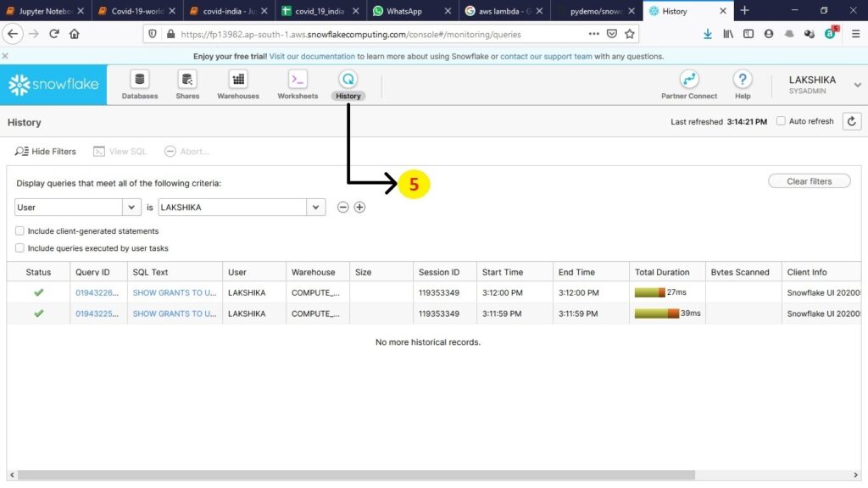Open the first query ID link
The height and width of the screenshot is (488, 868).
97,292
